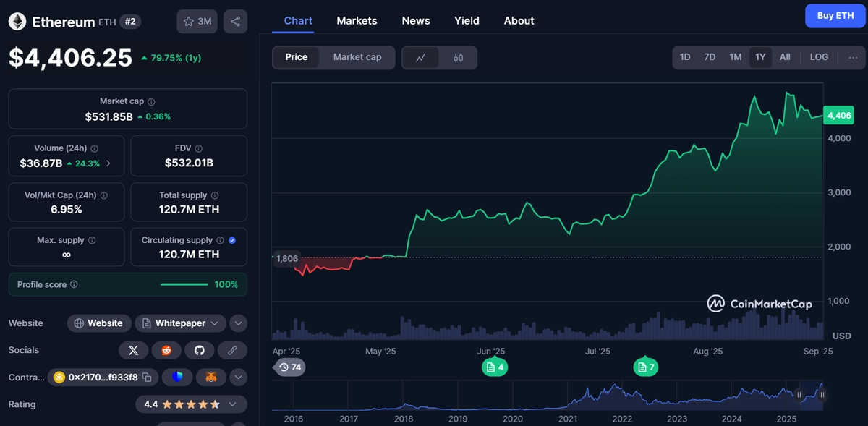Grab right handle of range selector
Viewport: 868px width, 426px height.
[822, 395]
